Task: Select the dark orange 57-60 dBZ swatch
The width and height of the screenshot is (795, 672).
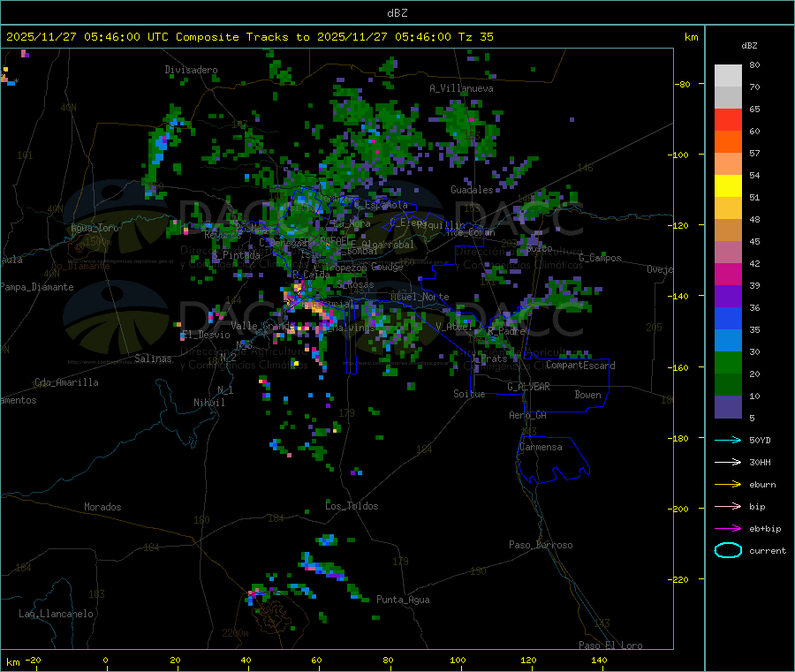Action: point(728,142)
